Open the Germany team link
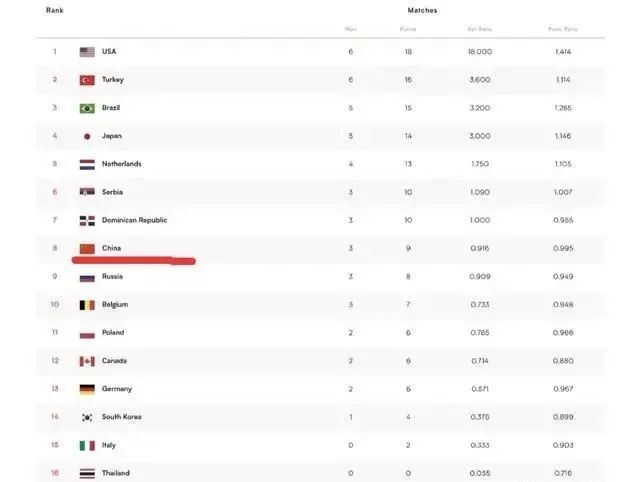This screenshot has height=482, width=640. [x=117, y=389]
